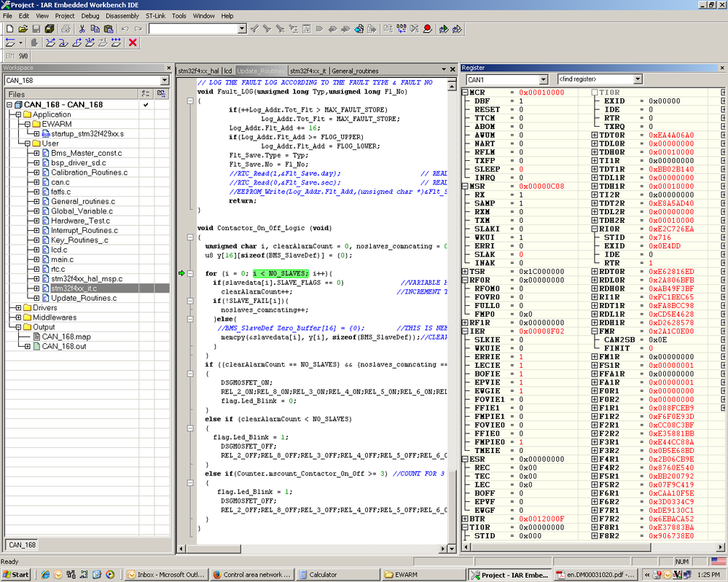The width and height of the screenshot is (728, 582).
Task: Stop debugging with the red X icon
Action: tap(133, 43)
